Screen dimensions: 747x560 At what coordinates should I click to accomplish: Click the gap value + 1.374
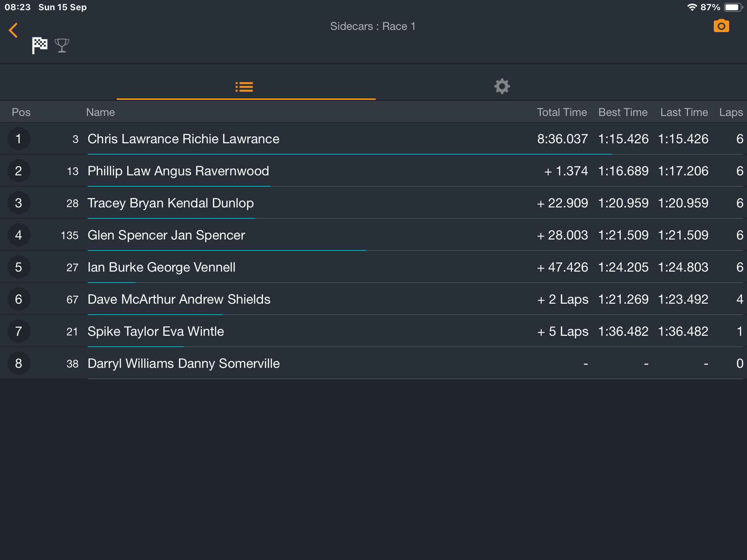coord(566,171)
